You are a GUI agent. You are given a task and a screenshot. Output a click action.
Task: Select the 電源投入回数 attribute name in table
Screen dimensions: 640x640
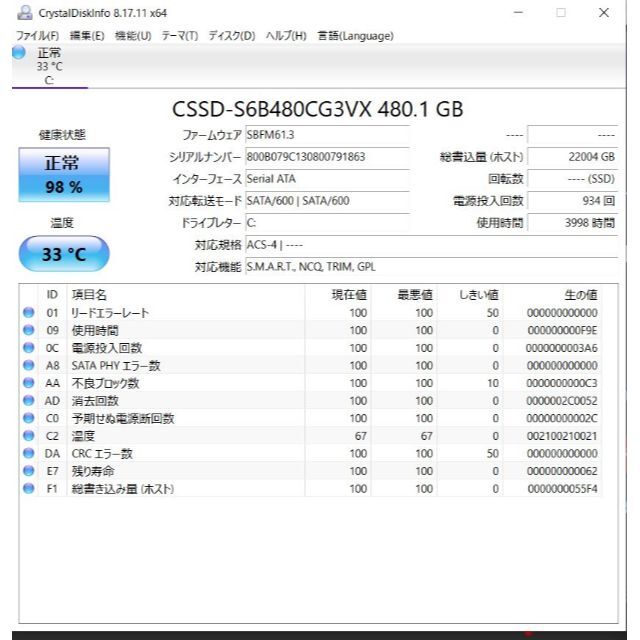click(107, 348)
